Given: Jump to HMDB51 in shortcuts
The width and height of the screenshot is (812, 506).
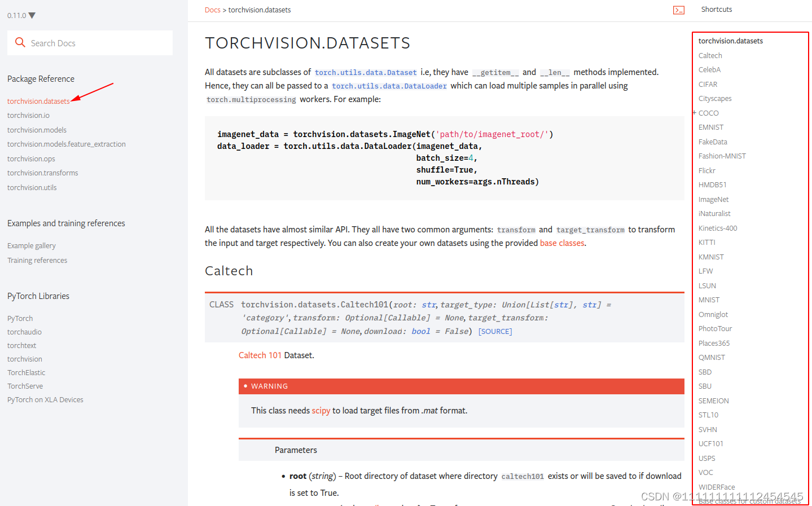Looking at the screenshot, I should point(713,185).
